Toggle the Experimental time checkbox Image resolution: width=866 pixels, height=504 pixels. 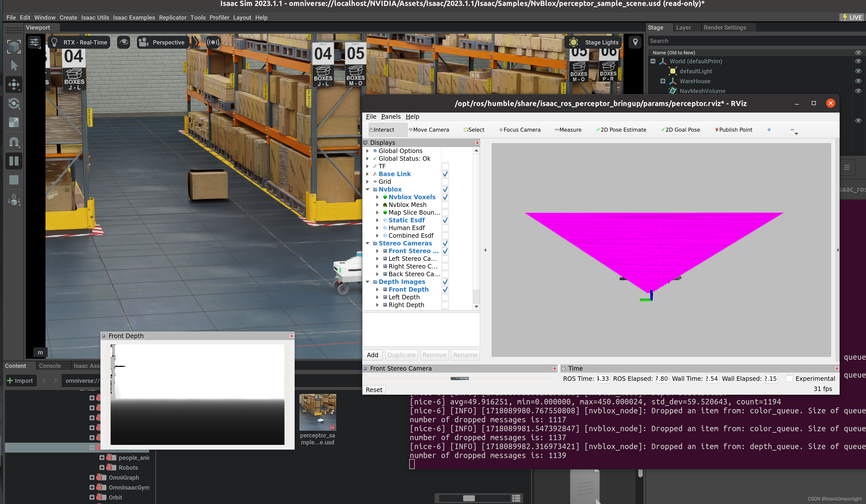(x=789, y=378)
